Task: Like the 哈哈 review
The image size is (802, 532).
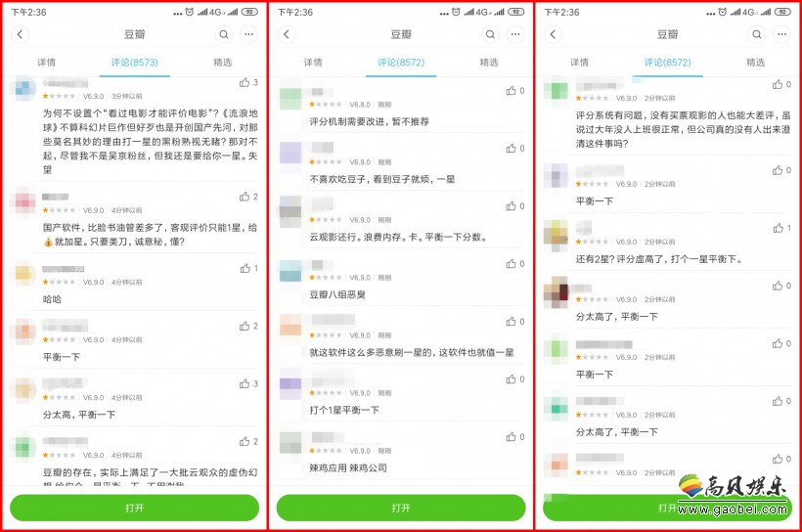Action: 245,268
